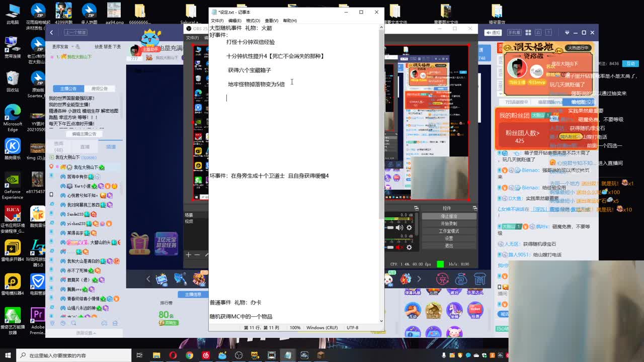Click the 1亿元宝锦鲤任务 gift icon
644x362 pixels.
coord(166,243)
